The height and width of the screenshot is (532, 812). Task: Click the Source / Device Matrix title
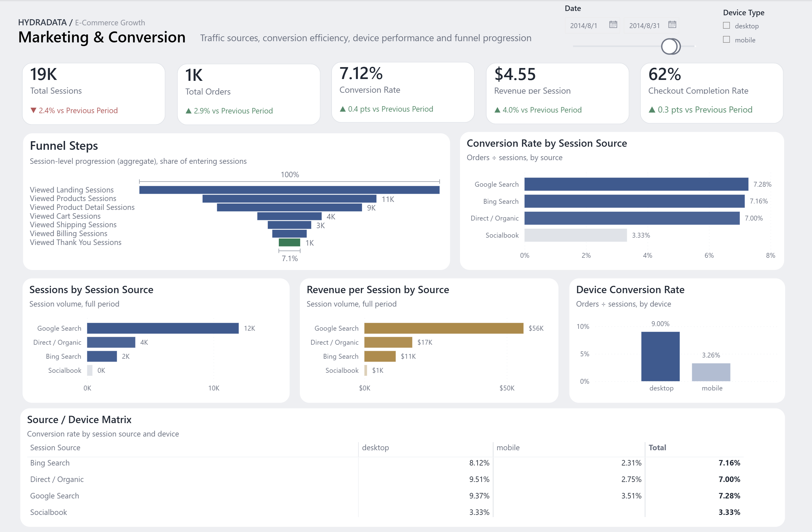[79, 420]
